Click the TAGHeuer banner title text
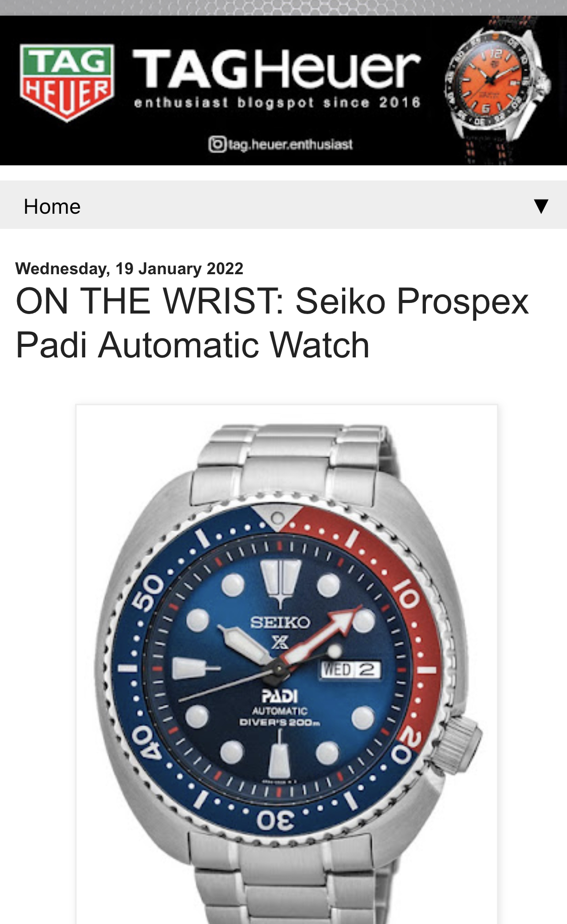The height and width of the screenshot is (924, 567). (x=276, y=69)
